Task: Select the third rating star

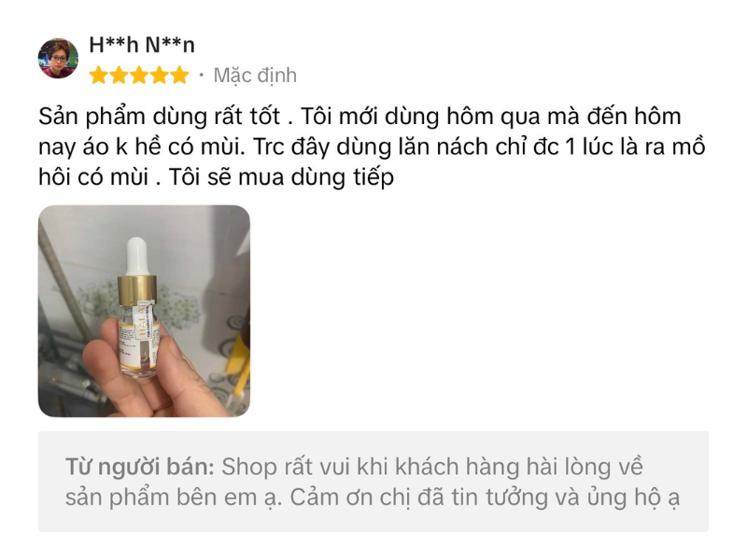Action: tap(139, 76)
